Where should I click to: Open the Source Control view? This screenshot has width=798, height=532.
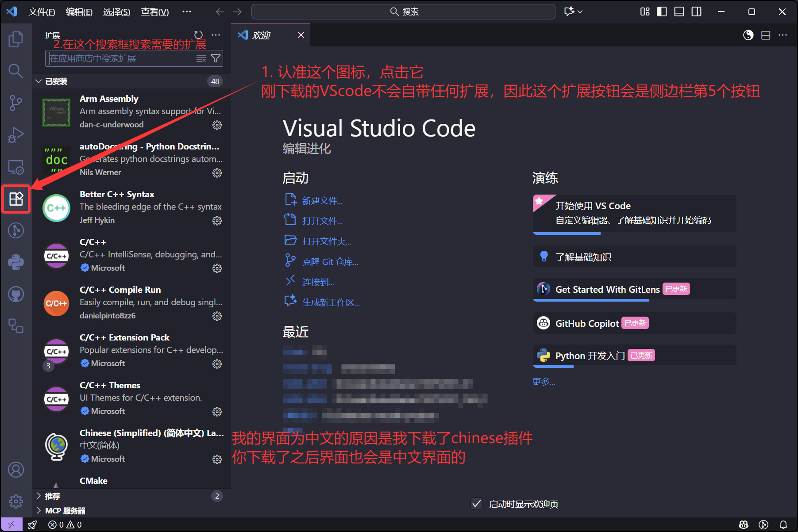pos(16,103)
